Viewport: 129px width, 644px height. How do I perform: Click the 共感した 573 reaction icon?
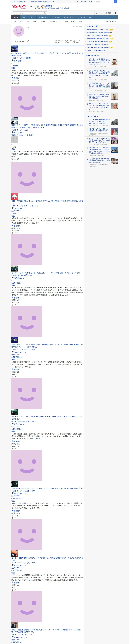coord(56,42)
